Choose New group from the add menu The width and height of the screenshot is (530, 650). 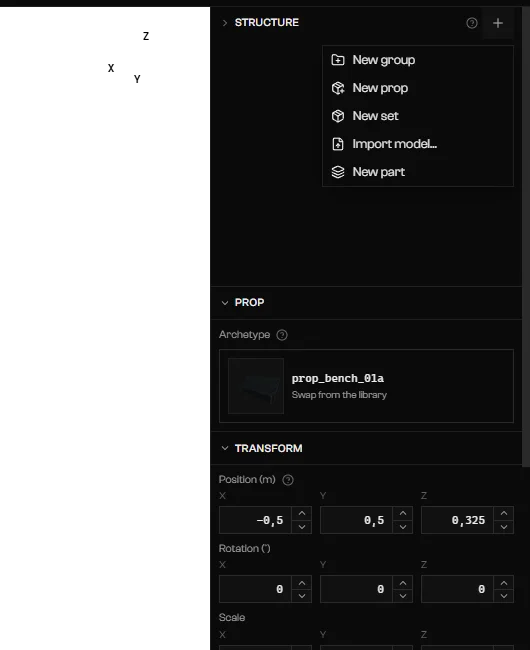point(418,60)
